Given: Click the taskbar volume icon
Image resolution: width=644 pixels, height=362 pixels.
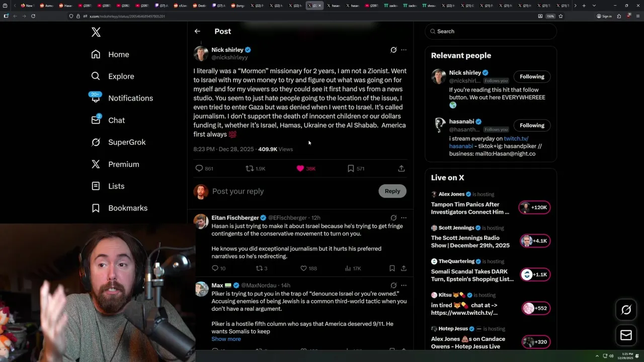Looking at the screenshot, I should pos(611,356).
